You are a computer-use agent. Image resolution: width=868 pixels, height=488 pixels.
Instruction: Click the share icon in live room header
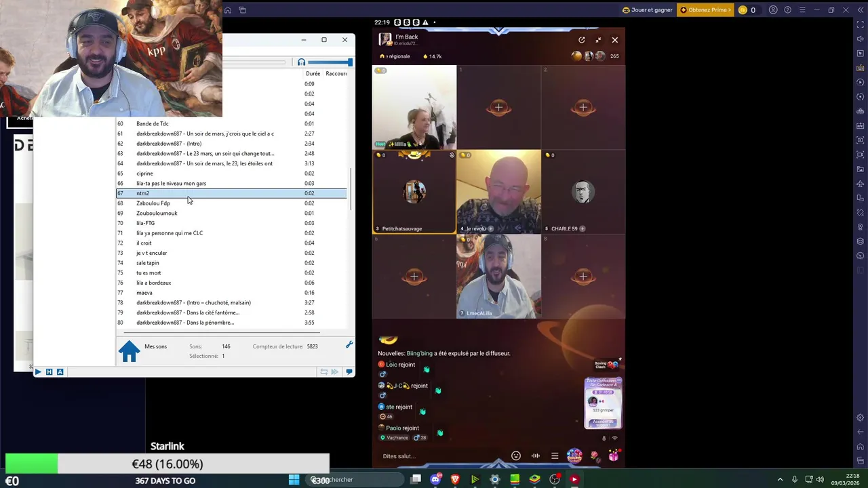tap(581, 40)
